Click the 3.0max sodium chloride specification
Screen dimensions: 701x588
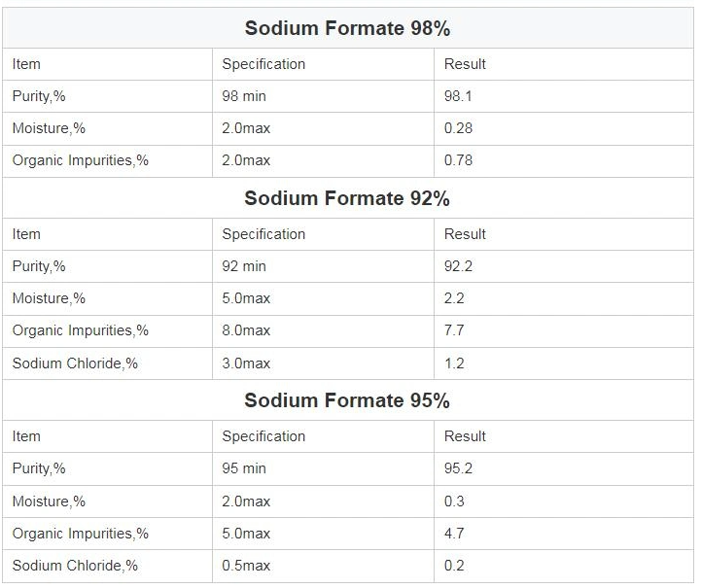(x=246, y=363)
